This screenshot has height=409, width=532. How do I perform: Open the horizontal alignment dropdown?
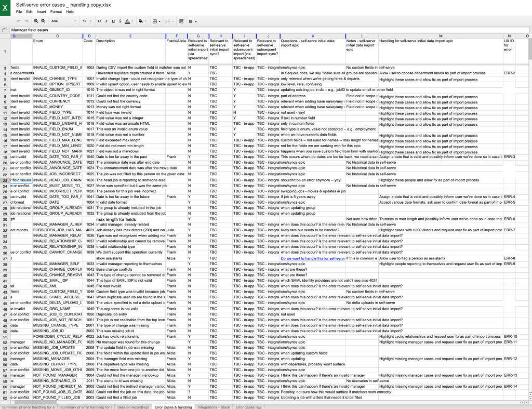(195, 21)
